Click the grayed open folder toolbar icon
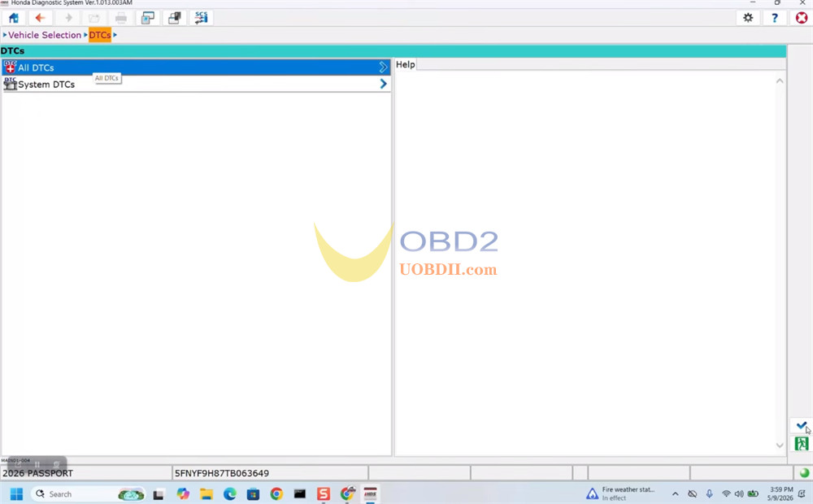This screenshot has width=813, height=504. (94, 18)
